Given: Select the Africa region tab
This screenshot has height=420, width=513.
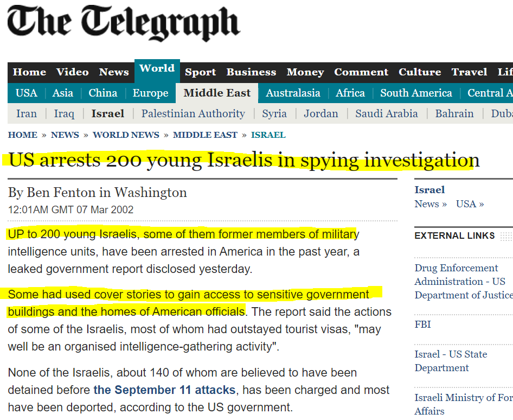Looking at the screenshot, I should point(350,93).
